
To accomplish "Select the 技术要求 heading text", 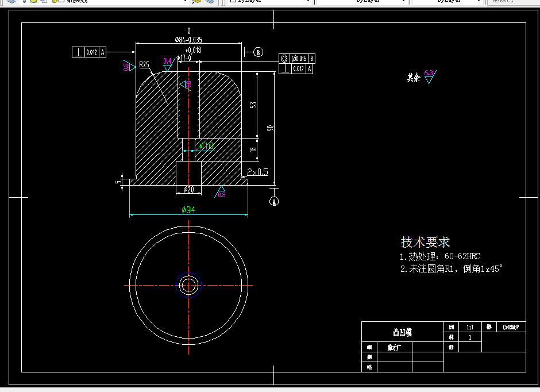I will click(425, 242).
